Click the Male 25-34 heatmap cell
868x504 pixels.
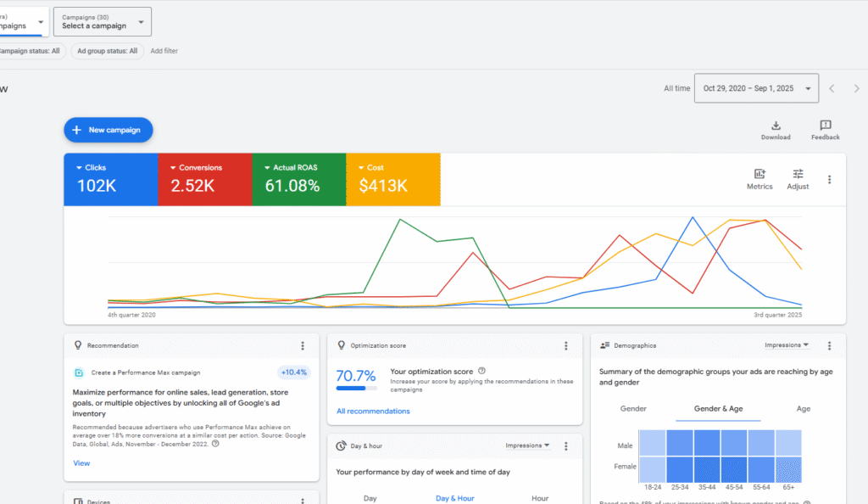pos(681,444)
